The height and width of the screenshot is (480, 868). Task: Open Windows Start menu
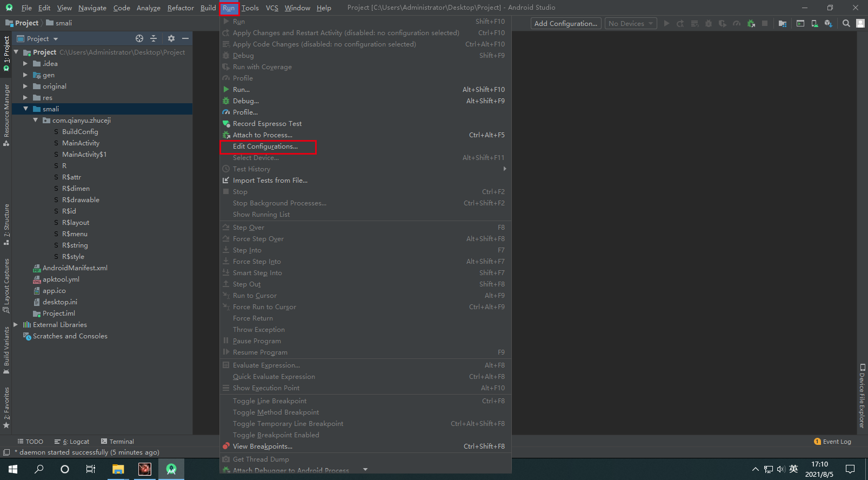pos(13,469)
